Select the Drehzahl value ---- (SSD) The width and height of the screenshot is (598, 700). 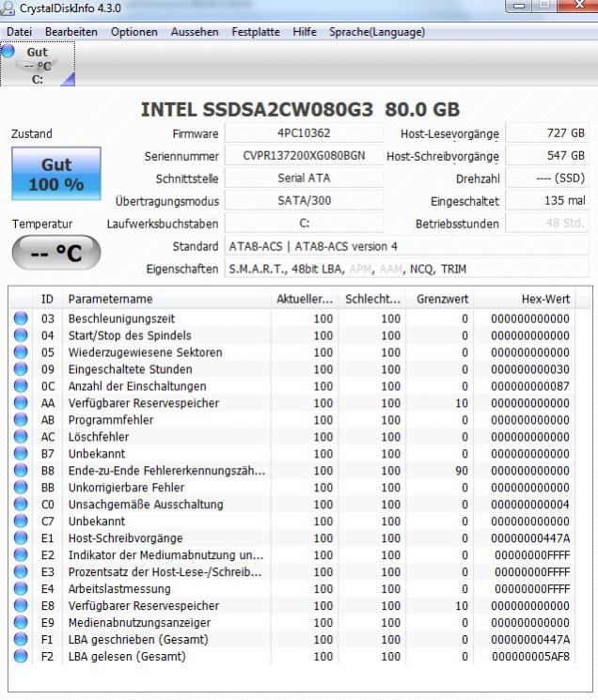tap(547, 179)
